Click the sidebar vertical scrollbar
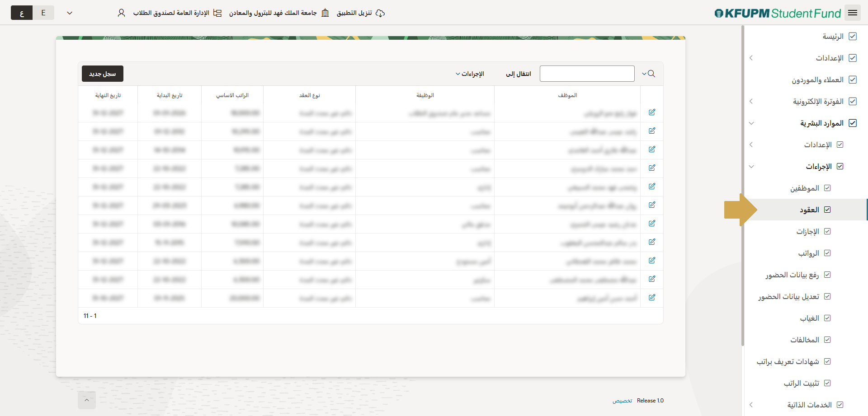This screenshot has height=416, width=868. pyautogui.click(x=743, y=185)
